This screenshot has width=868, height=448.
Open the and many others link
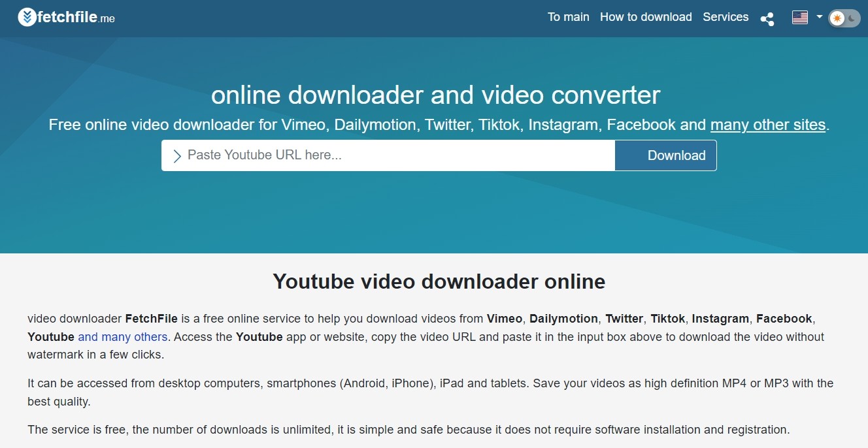123,337
